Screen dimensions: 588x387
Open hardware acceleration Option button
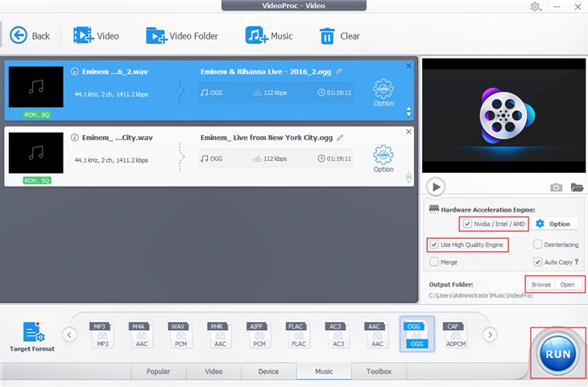(x=553, y=224)
